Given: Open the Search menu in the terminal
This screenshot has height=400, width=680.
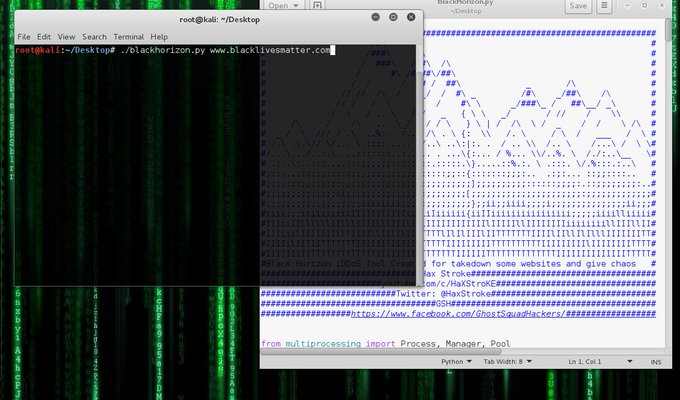Looking at the screenshot, I should (94, 37).
